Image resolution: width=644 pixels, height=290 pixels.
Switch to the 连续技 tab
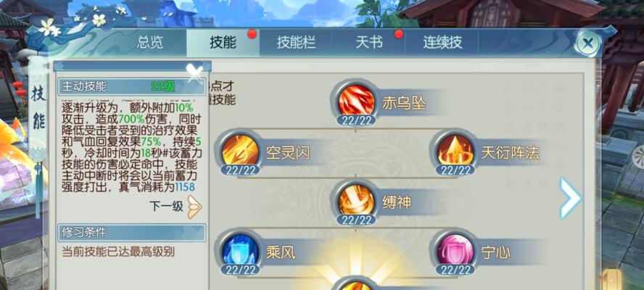442,43
